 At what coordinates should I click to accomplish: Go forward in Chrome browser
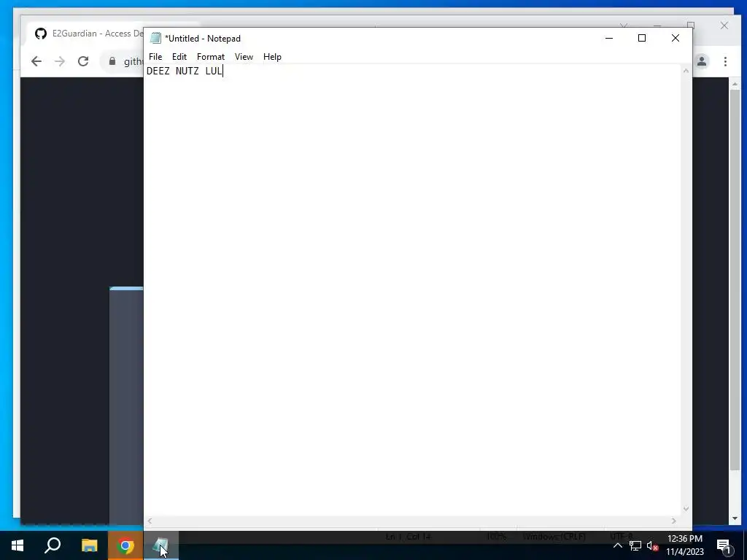point(60,61)
